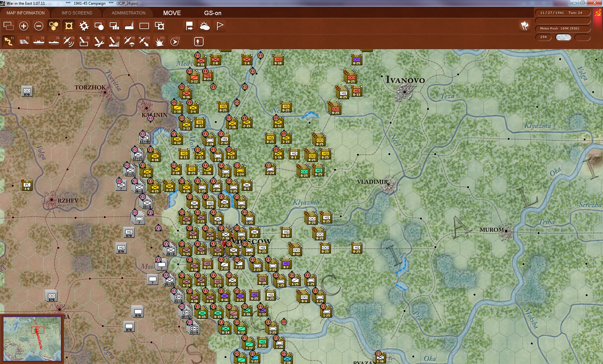The height and width of the screenshot is (364, 603).
Task: Open the map layers overlay icon
Action: click(x=8, y=26)
